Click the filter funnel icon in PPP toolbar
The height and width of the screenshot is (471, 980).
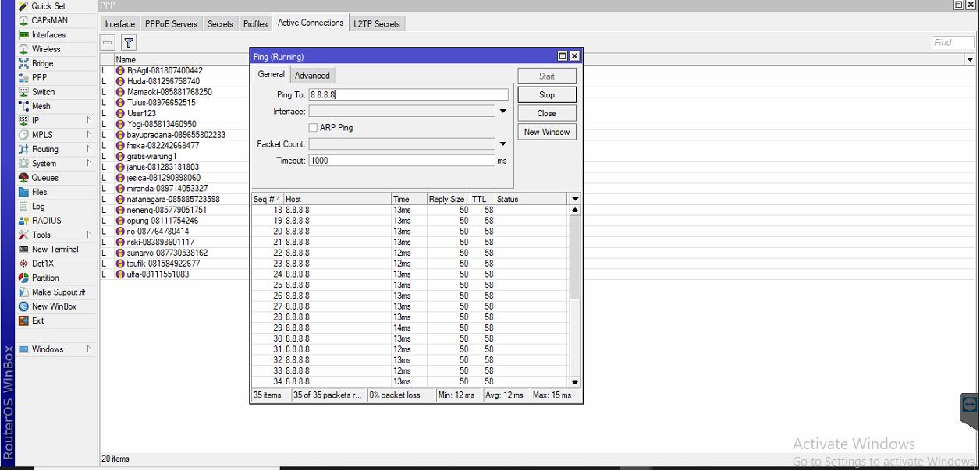(x=129, y=43)
